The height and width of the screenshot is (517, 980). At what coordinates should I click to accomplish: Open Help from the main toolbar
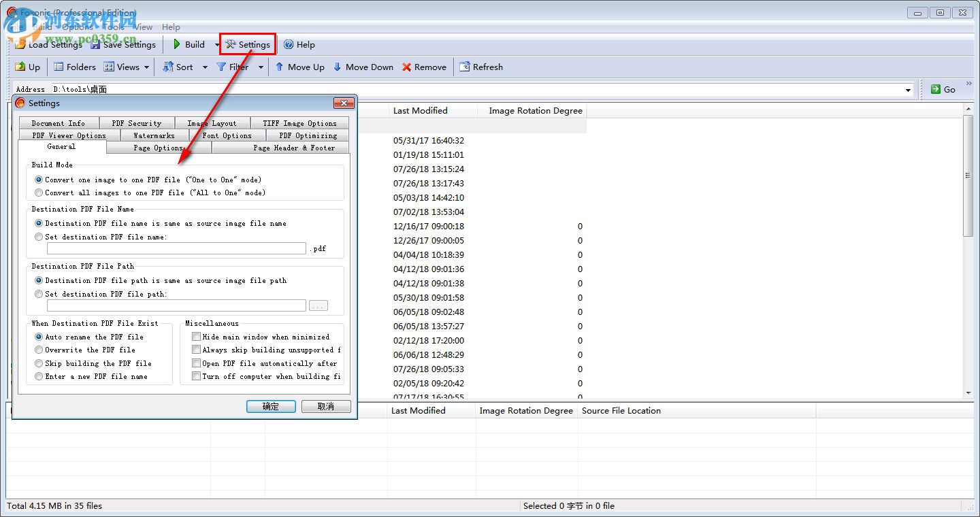(x=299, y=45)
